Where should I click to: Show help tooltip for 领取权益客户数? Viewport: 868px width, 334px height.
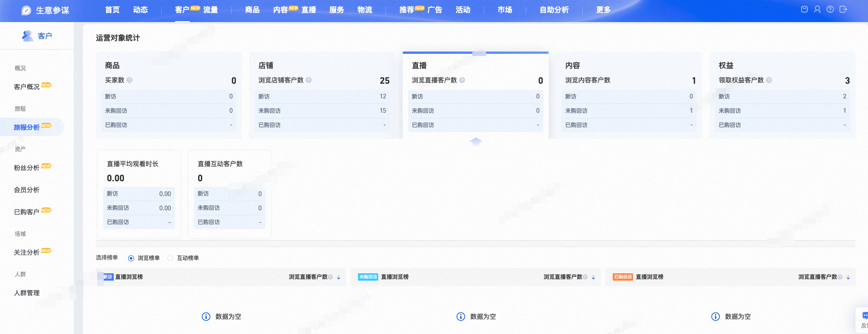click(769, 80)
